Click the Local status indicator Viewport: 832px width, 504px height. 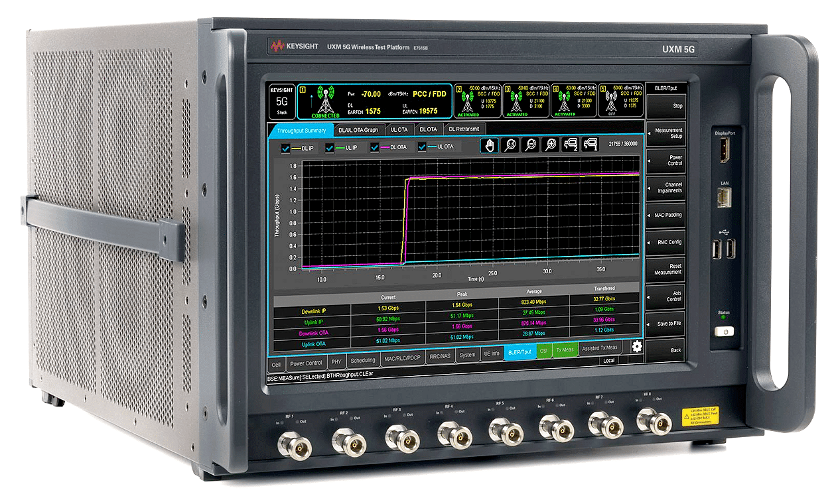[x=608, y=361]
